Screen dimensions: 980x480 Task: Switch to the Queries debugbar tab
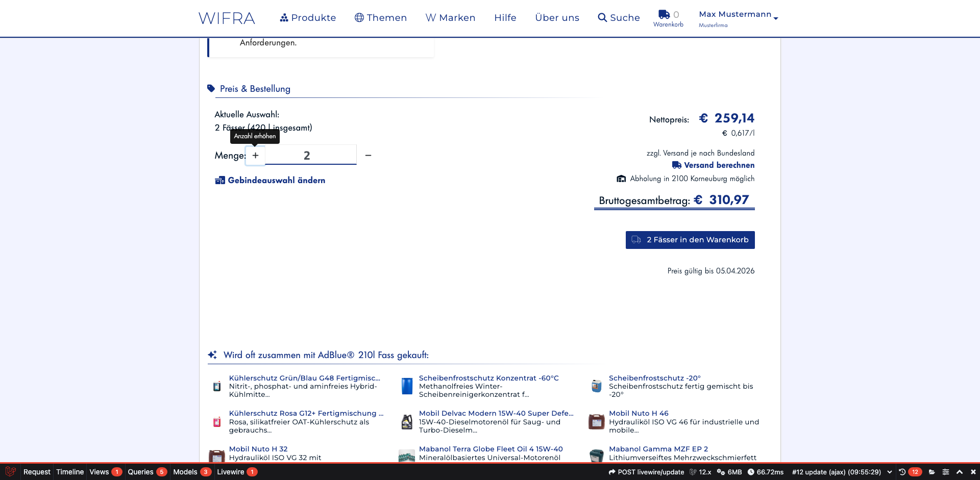[x=146, y=472]
